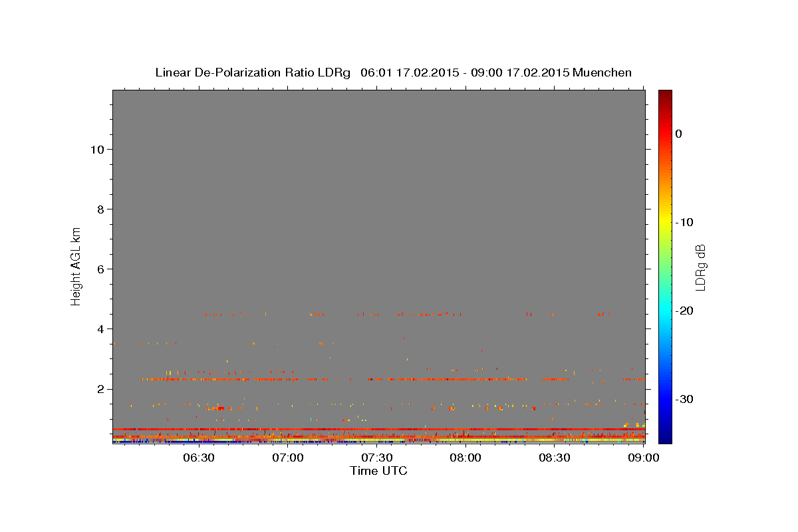This screenshot has width=798, height=532.
Task: Click the 'Muenchen' location in the title
Action: pos(603,72)
